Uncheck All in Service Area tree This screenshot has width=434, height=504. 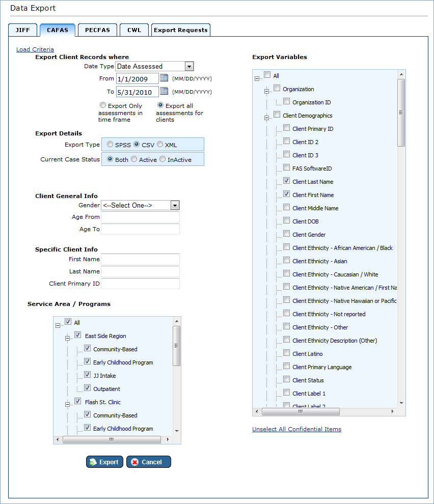tap(68, 321)
